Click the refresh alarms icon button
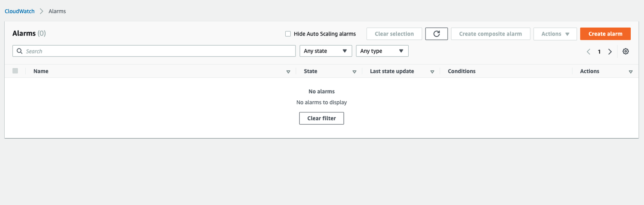This screenshot has height=205, width=644. pyautogui.click(x=436, y=34)
